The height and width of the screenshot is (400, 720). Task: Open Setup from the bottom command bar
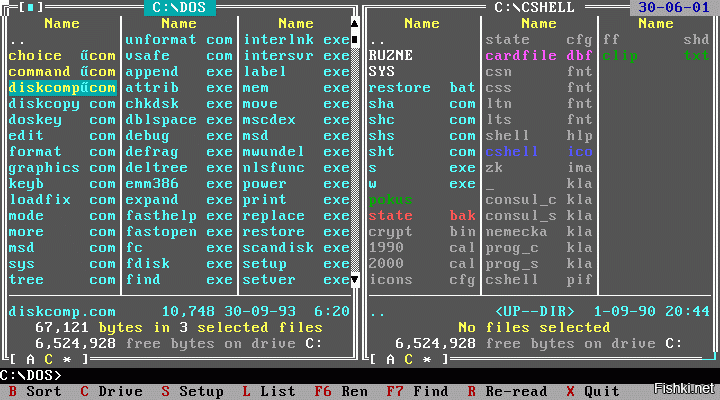[192, 391]
